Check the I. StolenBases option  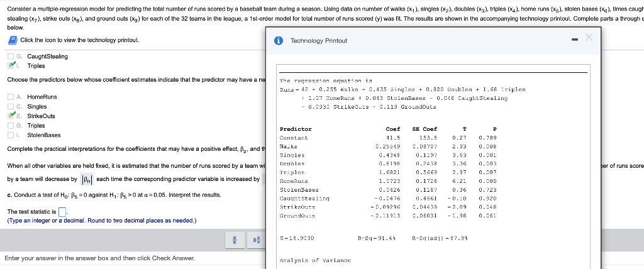point(11,135)
